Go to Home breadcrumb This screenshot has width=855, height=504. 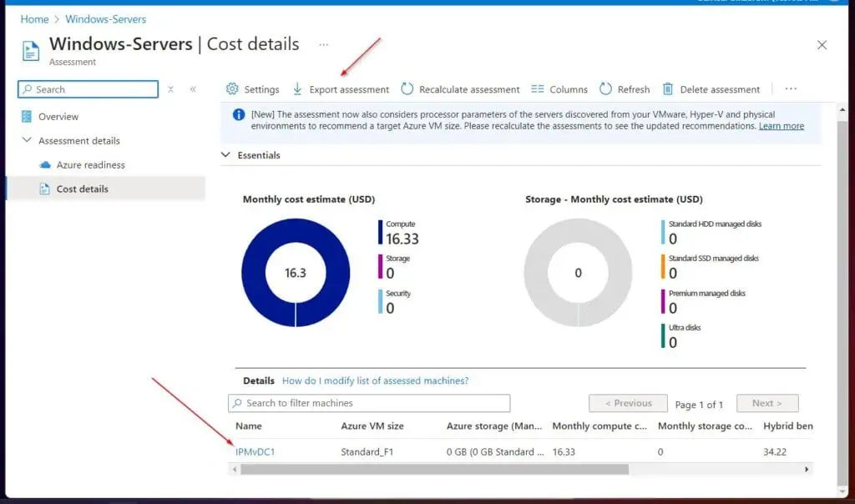point(34,19)
